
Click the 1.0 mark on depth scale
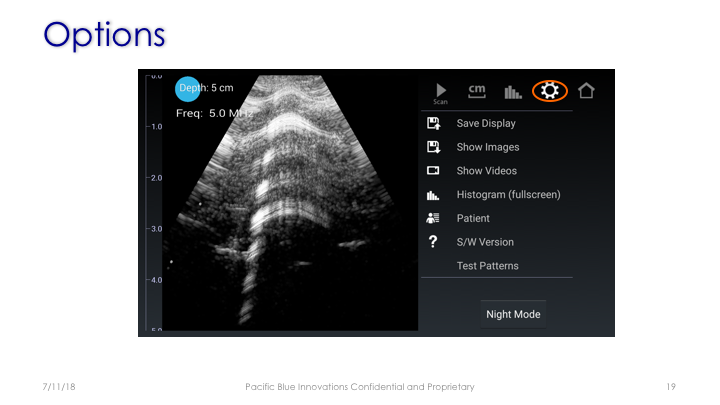click(x=156, y=127)
